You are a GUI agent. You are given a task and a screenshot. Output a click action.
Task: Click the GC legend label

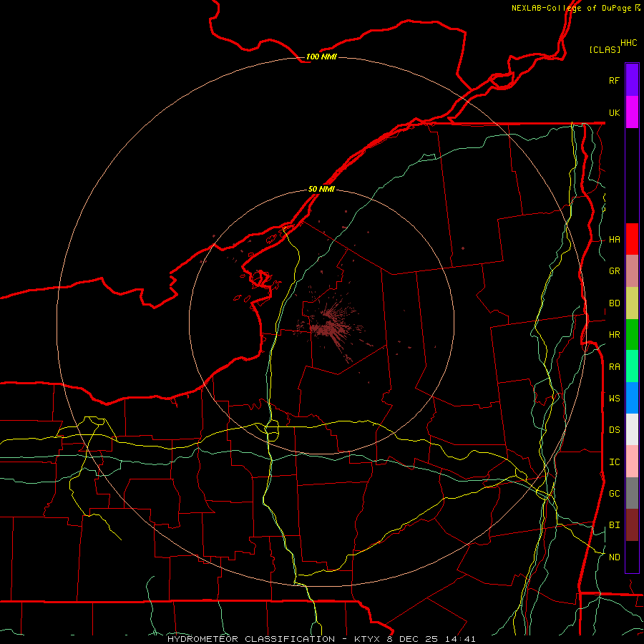614,494
